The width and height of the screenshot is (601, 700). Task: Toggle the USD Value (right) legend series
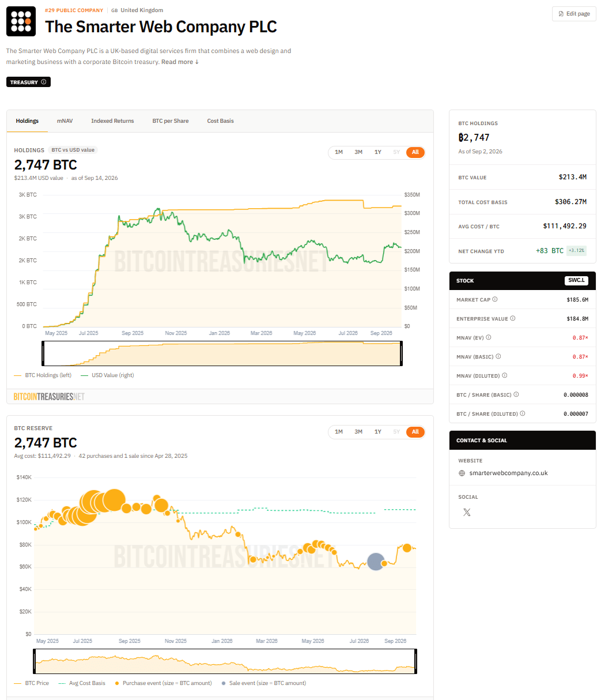[107, 375]
